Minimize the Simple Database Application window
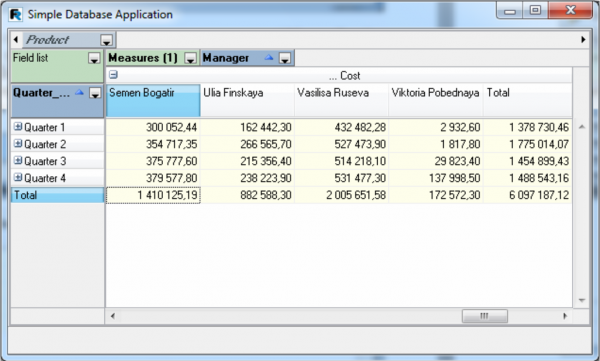 click(510, 11)
